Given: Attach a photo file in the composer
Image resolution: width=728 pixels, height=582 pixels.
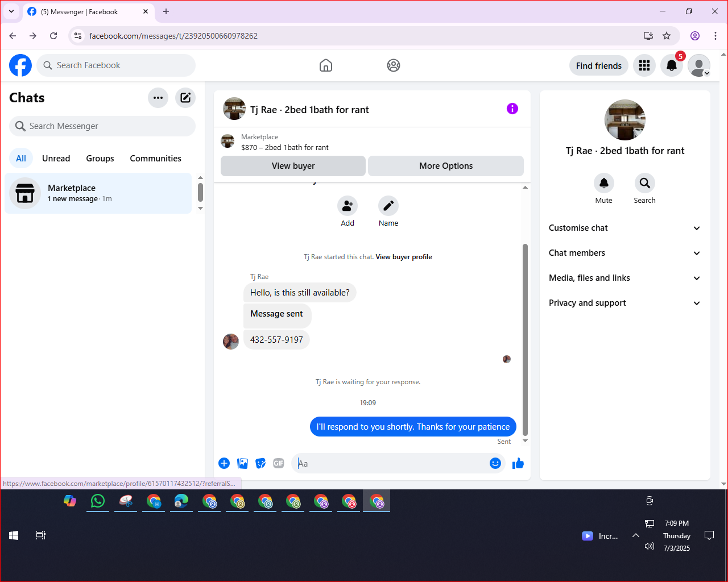Looking at the screenshot, I should tap(242, 463).
